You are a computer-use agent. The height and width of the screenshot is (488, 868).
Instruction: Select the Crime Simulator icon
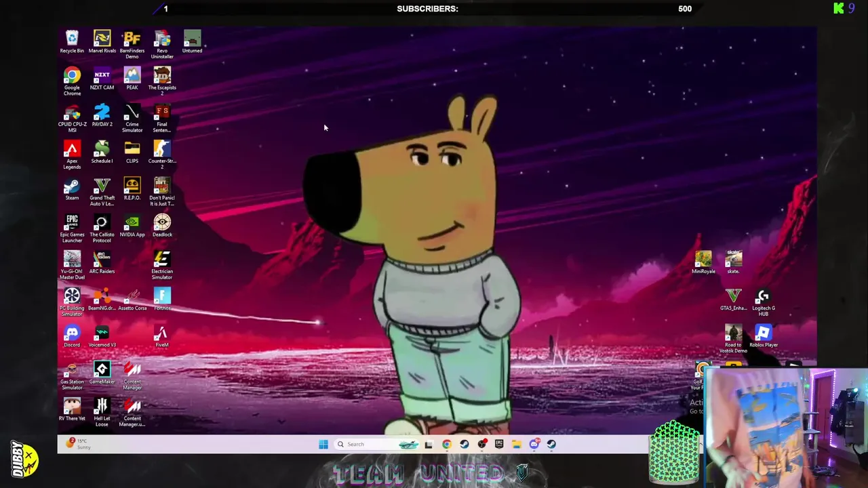click(x=132, y=118)
